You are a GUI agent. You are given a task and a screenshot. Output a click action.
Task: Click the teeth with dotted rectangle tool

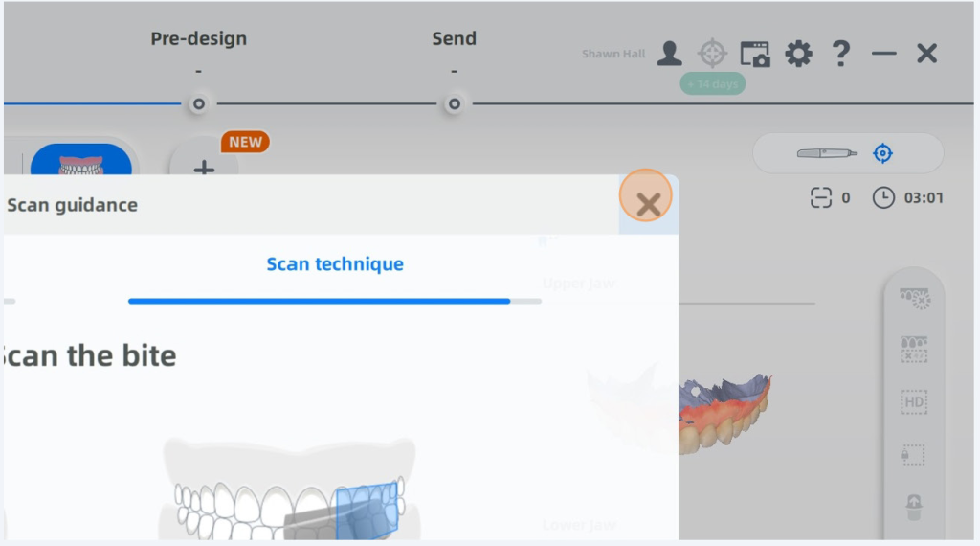click(x=914, y=350)
